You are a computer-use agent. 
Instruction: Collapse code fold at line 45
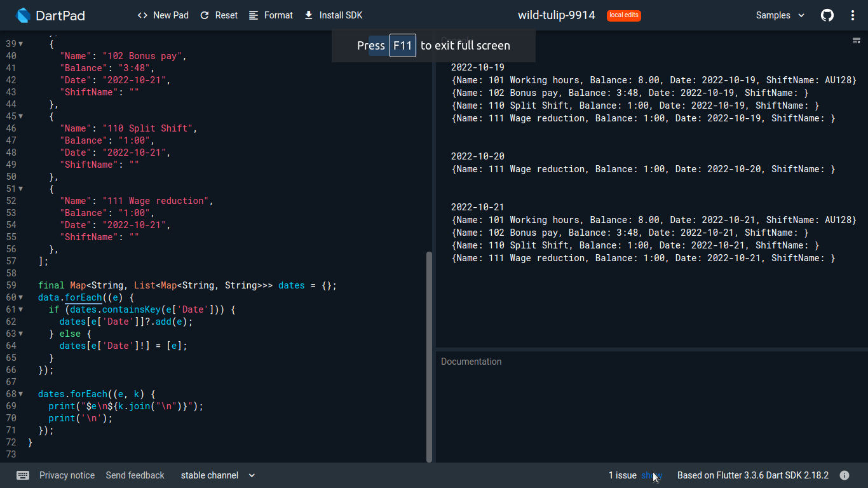[20, 116]
